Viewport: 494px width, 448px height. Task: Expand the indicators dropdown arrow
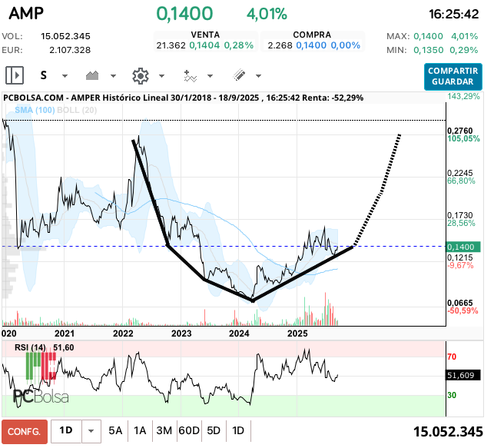(211, 76)
